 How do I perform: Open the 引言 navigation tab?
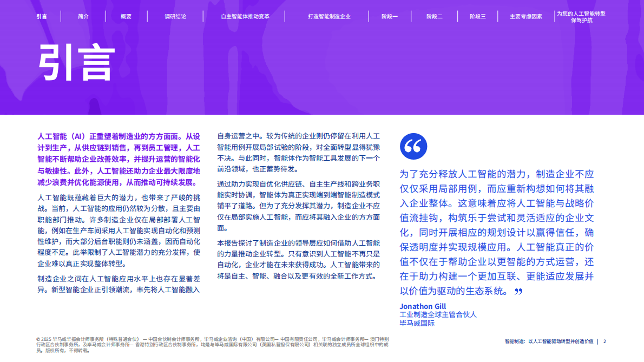coord(42,16)
